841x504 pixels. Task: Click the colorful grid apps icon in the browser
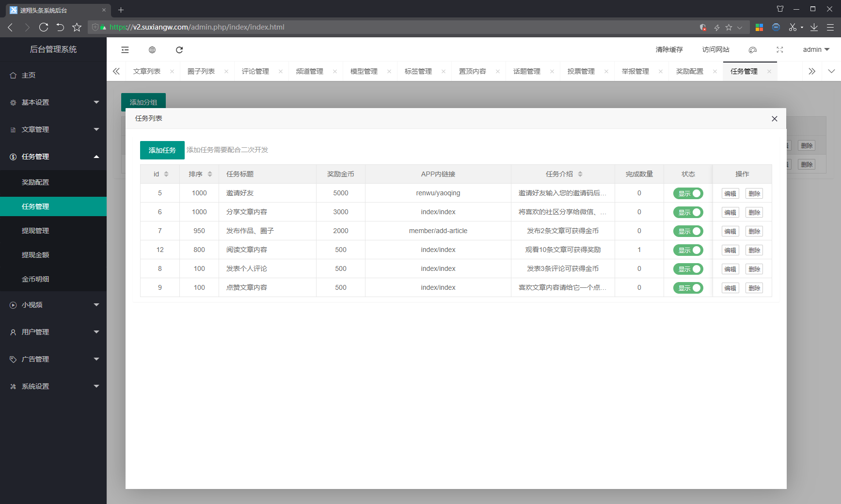point(760,27)
